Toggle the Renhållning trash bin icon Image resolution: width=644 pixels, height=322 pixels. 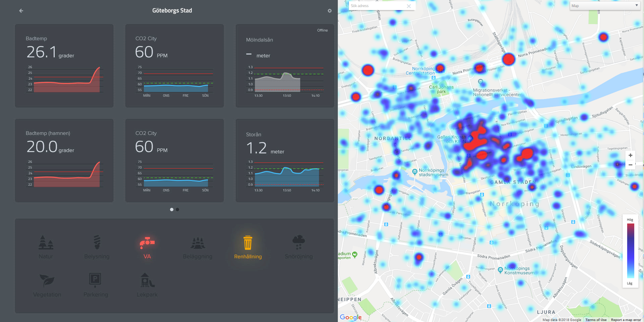(248, 242)
